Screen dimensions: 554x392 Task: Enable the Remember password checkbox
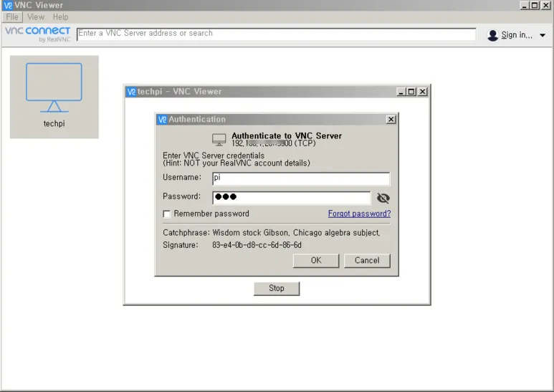click(167, 214)
